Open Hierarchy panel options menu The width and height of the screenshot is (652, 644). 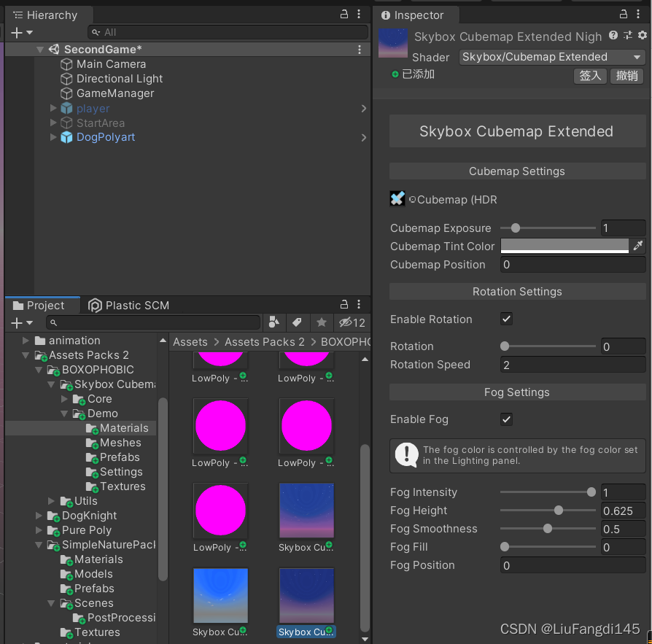pos(359,14)
